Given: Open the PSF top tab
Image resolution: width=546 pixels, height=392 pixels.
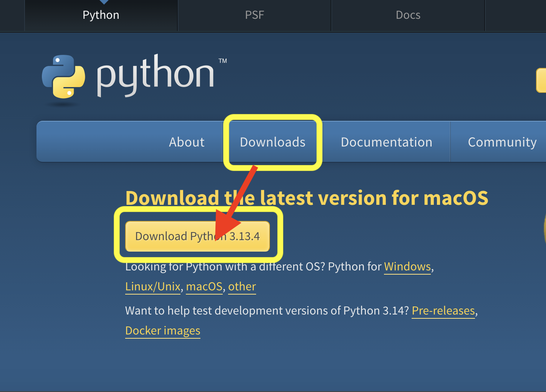Looking at the screenshot, I should (x=255, y=15).
